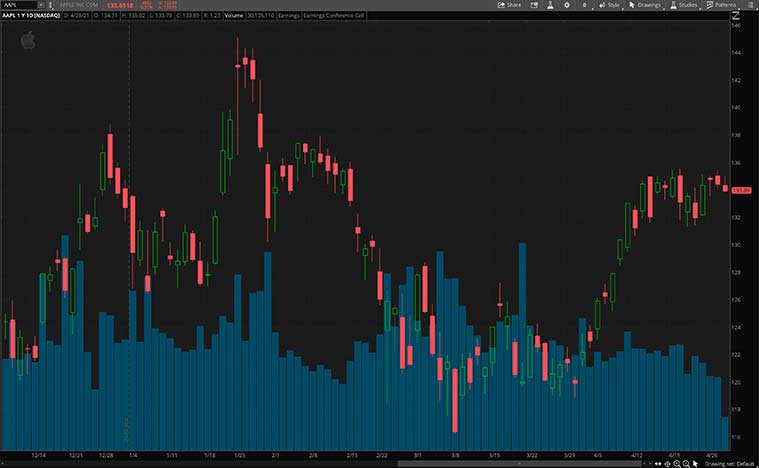
Task: Click the AAPL 1 Y 1D chart label
Action: tap(31, 15)
